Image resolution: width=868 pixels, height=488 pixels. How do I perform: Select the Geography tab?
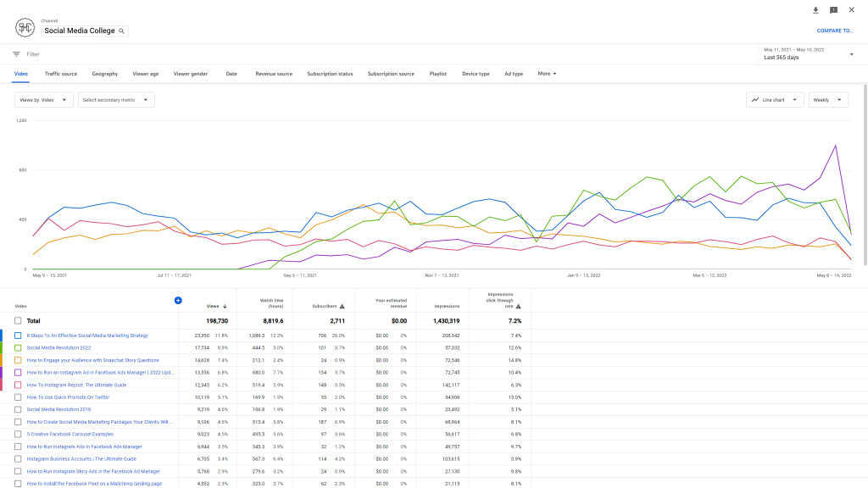coord(105,74)
